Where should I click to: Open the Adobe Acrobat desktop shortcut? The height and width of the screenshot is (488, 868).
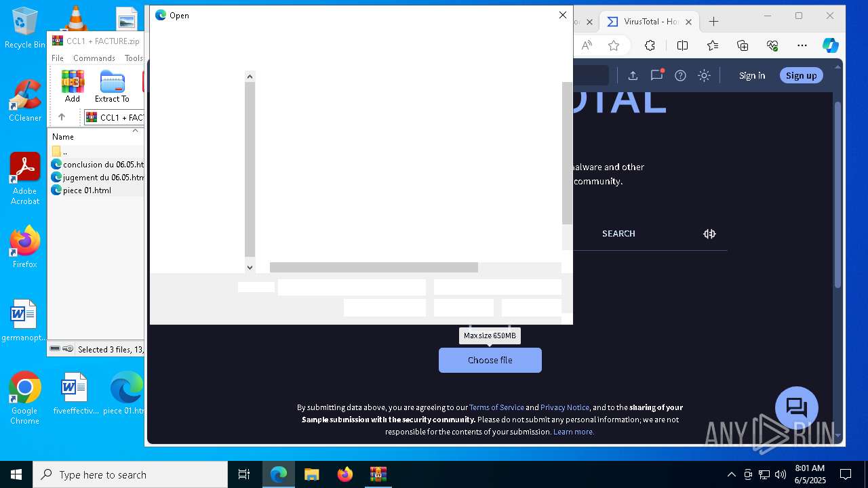click(25, 179)
